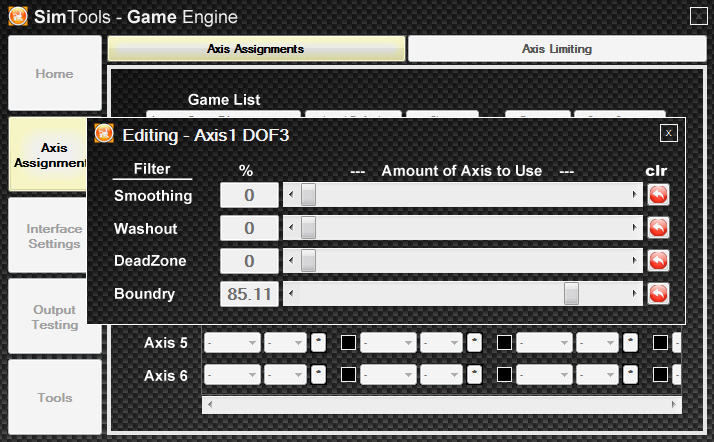The width and height of the screenshot is (714, 442).
Task: Toggle the Axis 6 DOF4 direction checkbox
Action: click(660, 375)
